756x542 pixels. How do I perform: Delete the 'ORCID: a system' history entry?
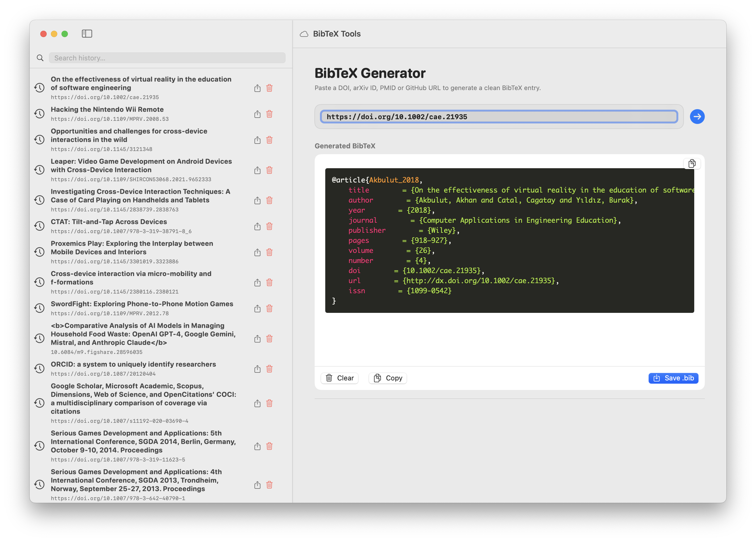[x=269, y=369]
